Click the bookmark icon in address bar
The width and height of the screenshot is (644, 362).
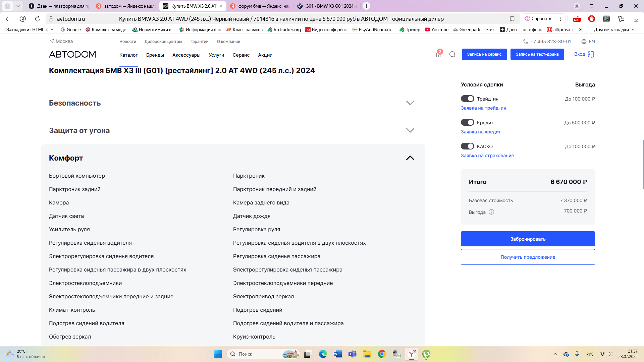coord(512,19)
